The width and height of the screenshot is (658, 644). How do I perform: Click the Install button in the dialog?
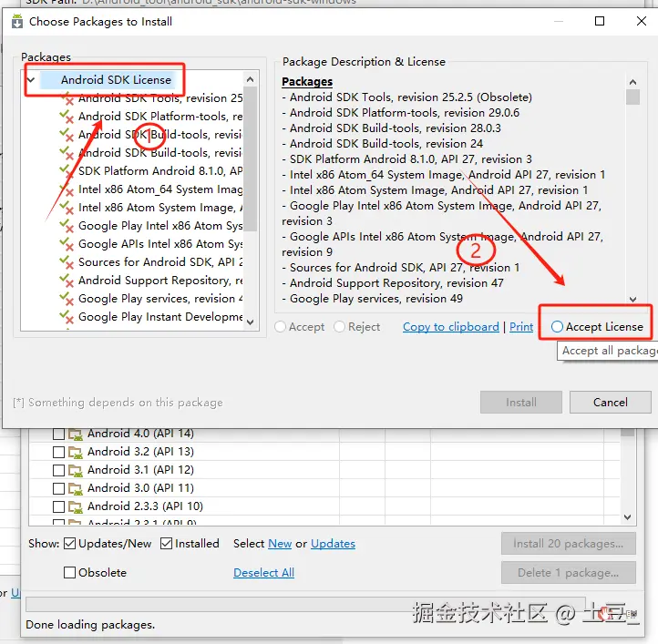tap(521, 403)
